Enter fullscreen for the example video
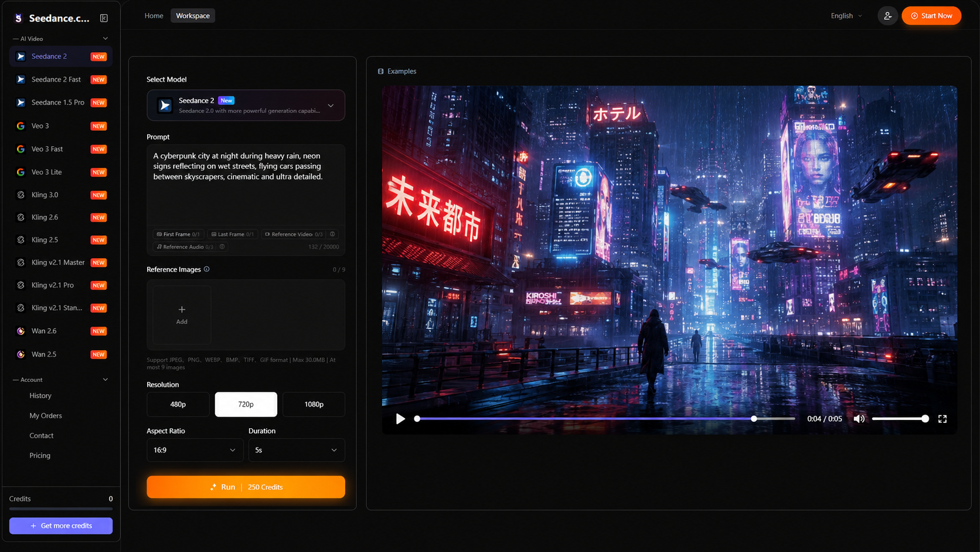Viewport: 980px width, 552px height. click(942, 419)
